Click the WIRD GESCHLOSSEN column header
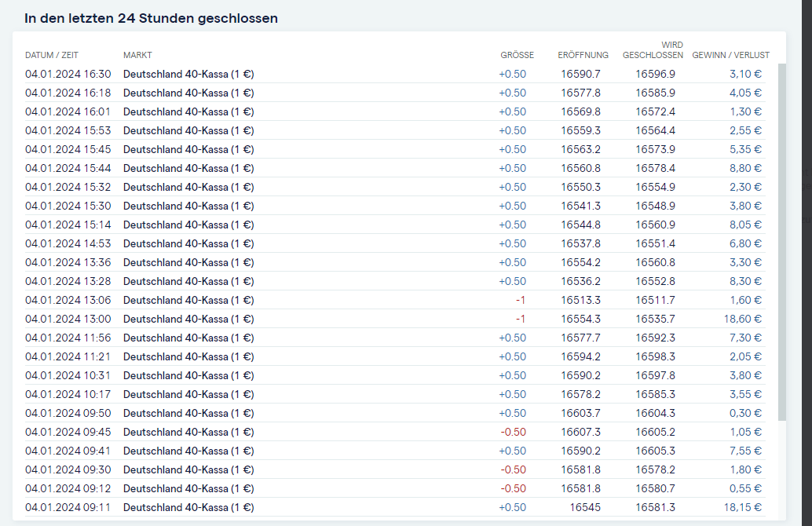The height and width of the screenshot is (526, 812). tap(653, 49)
